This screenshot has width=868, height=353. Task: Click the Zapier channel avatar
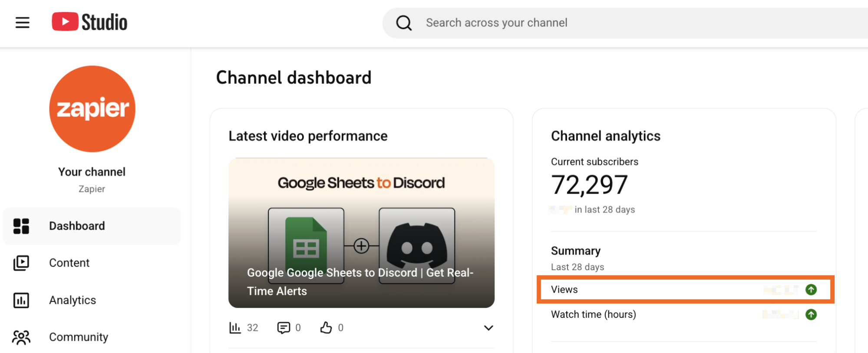[92, 109]
